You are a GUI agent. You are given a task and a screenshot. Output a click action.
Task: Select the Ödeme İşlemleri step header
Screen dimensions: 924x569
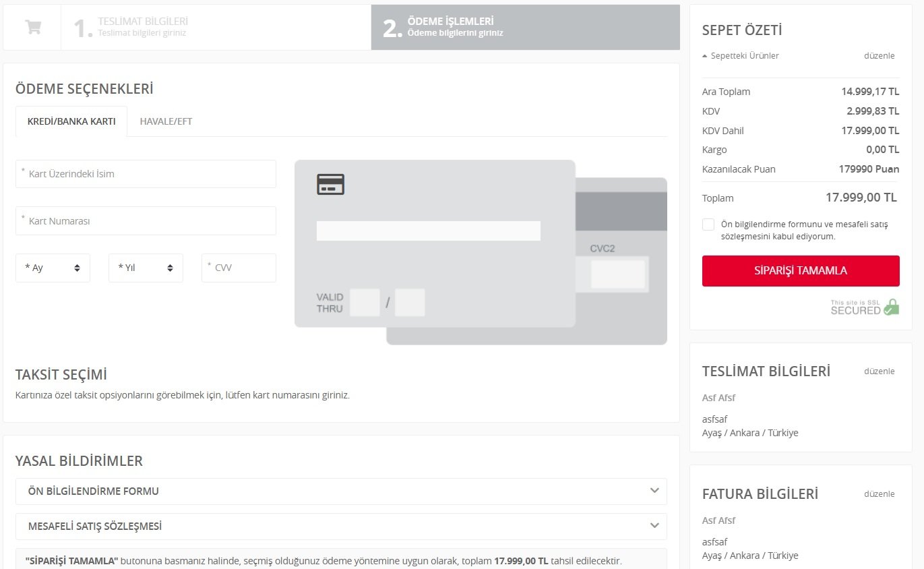pos(455,27)
